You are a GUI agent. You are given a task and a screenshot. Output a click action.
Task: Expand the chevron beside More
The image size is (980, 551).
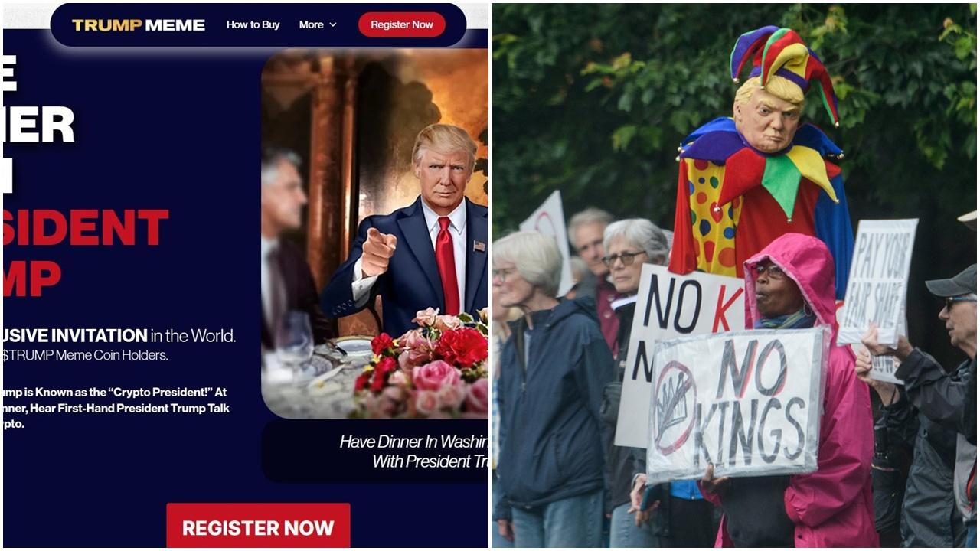(x=332, y=24)
